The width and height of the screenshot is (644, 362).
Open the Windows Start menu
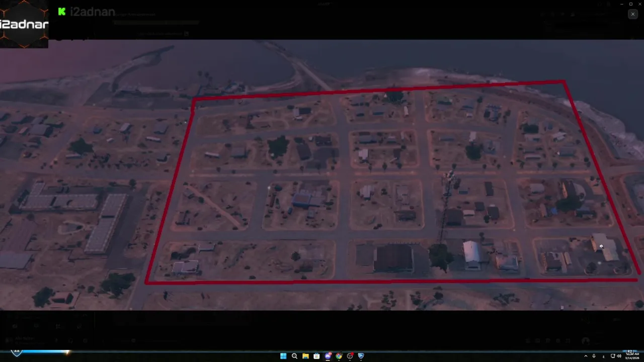click(283, 356)
